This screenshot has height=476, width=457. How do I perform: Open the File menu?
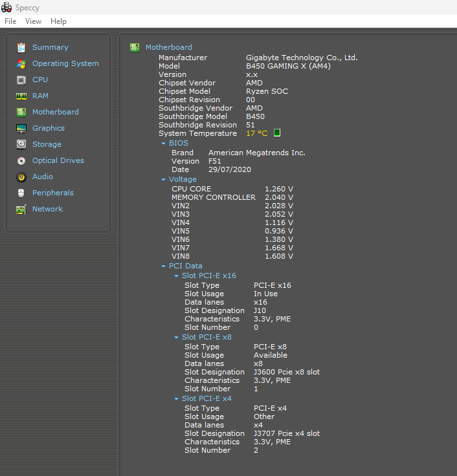(10, 21)
